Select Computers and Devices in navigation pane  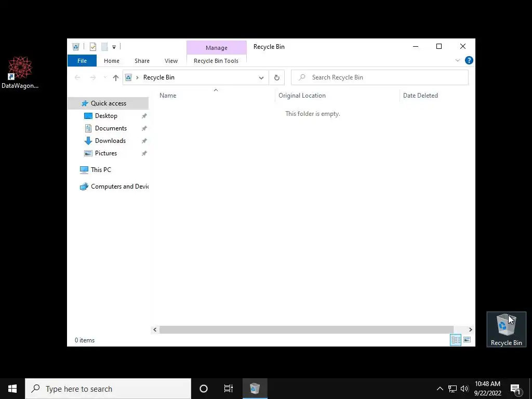pos(119,187)
